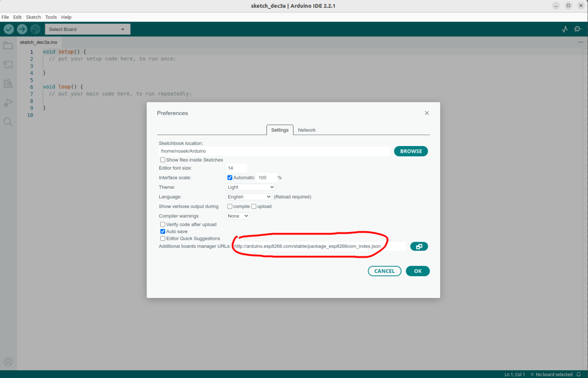Viewport: 588px width, 378px height.
Task: Open the Serial Monitor icon
Action: pos(577,29)
